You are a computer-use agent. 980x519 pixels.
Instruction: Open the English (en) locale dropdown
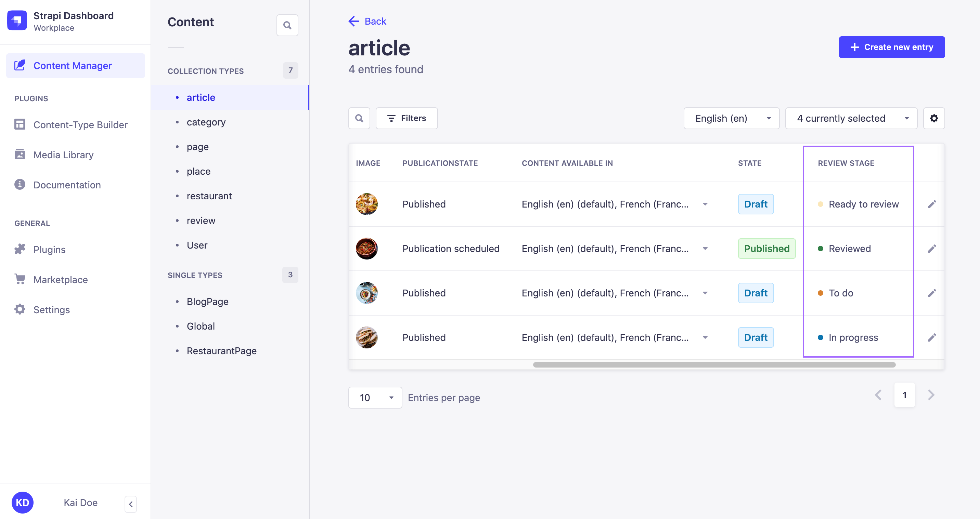(731, 118)
